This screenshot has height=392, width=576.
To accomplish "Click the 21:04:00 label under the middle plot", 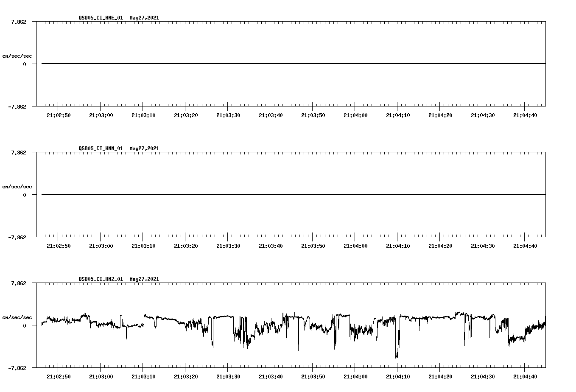I will 355,245.
